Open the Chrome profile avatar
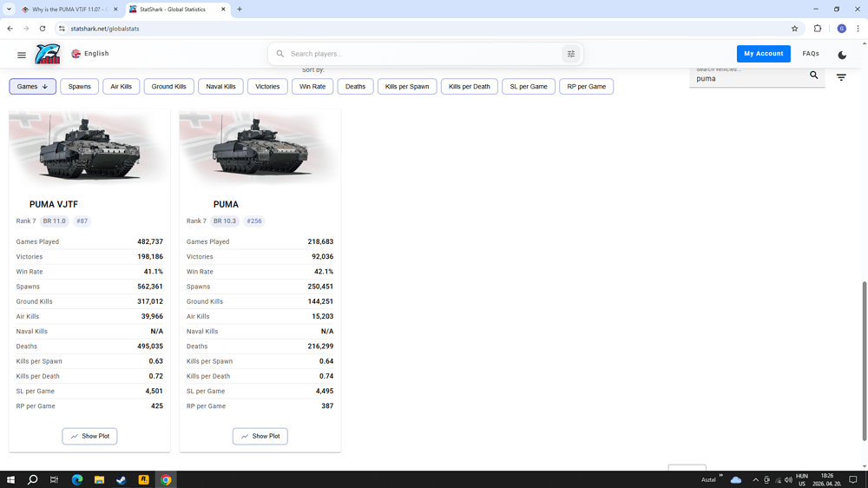 (841, 29)
